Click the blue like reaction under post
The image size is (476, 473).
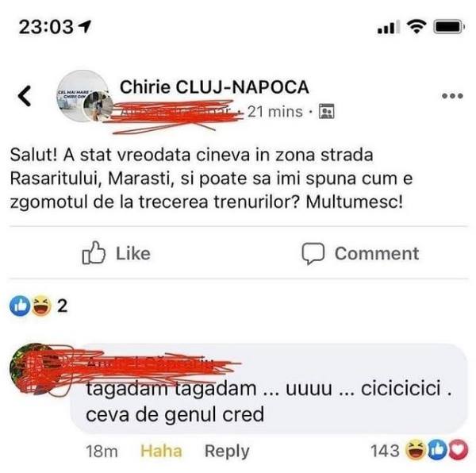point(20,306)
